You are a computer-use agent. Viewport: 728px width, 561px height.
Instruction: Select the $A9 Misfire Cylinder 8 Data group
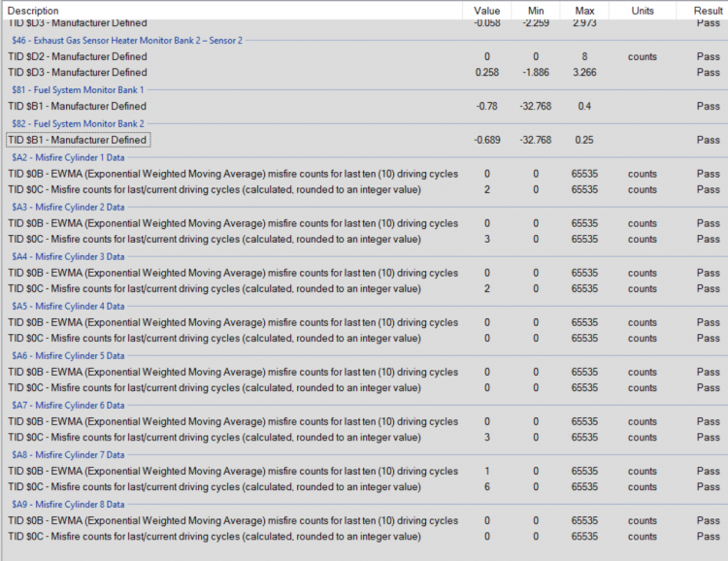(68, 505)
